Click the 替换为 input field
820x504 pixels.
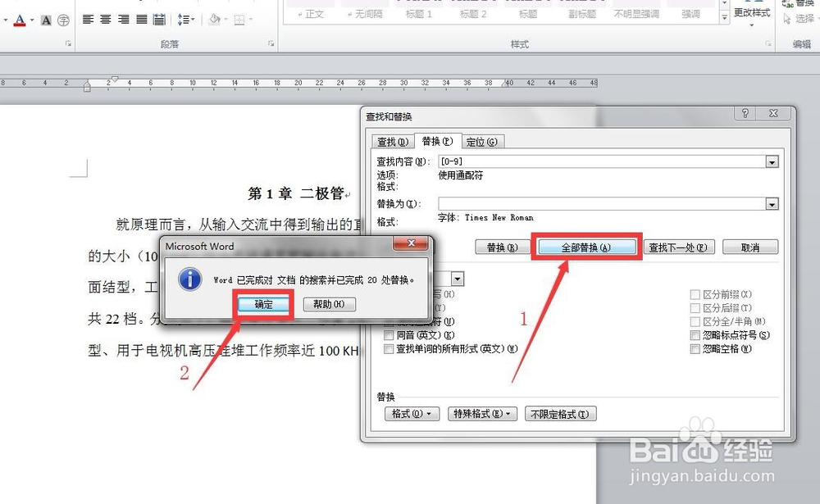tap(602, 203)
